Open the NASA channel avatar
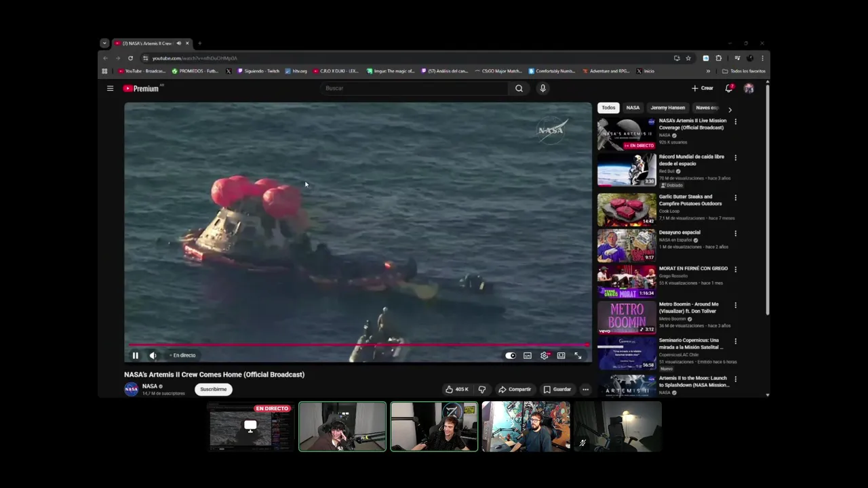This screenshot has height=488, width=868. coord(131,389)
